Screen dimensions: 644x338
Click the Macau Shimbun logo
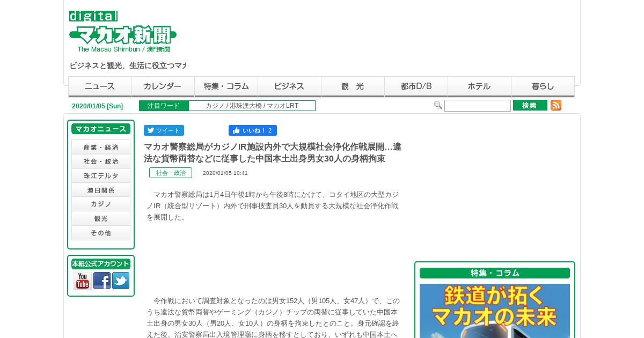(x=123, y=32)
